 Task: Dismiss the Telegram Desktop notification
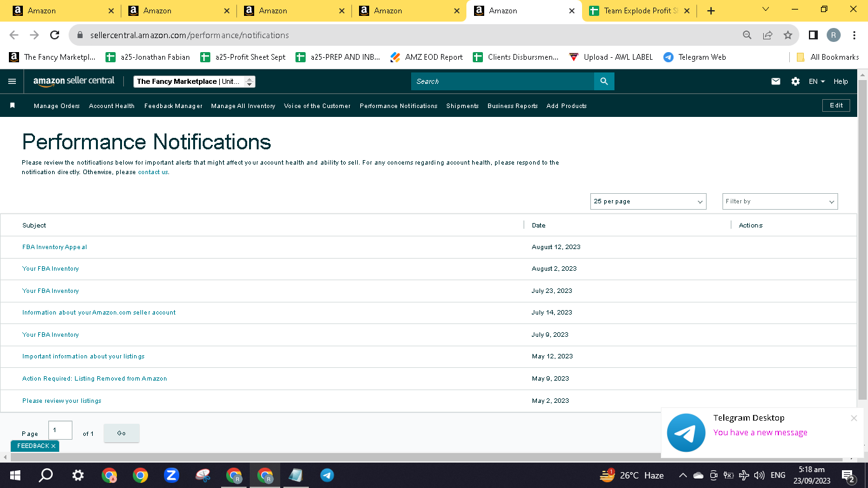coord(854,418)
